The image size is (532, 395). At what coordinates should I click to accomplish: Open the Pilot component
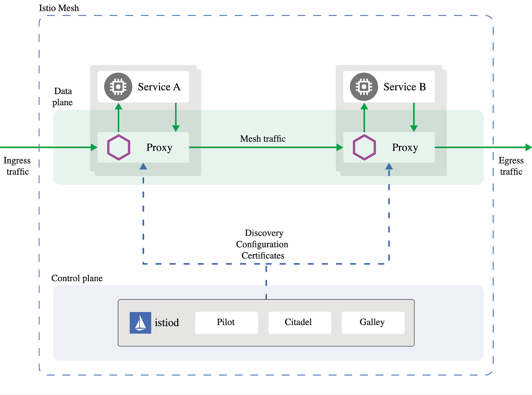226,323
